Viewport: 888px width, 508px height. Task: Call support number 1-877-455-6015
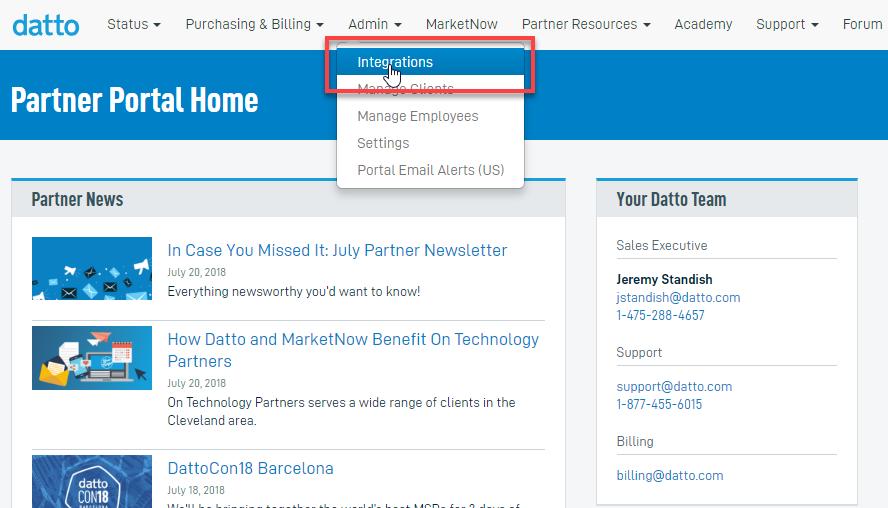659,404
